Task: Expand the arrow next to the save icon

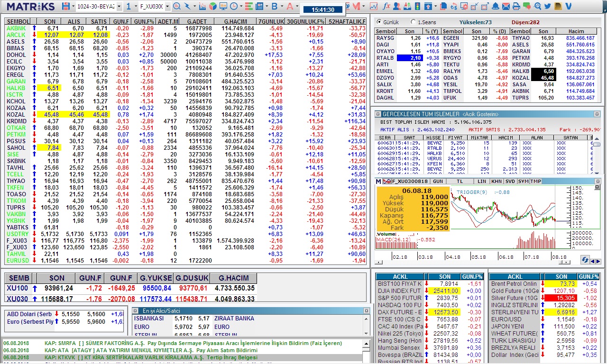Action: click(x=73, y=6)
